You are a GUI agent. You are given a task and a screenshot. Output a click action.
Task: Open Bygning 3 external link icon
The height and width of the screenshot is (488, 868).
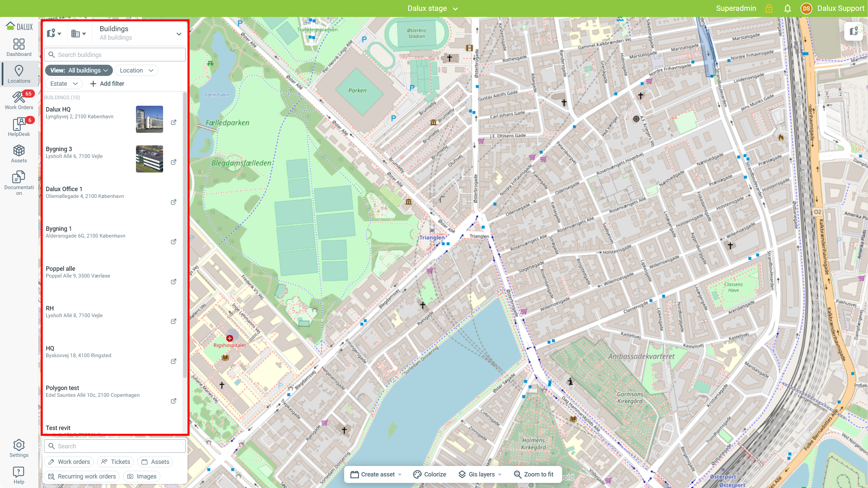pyautogui.click(x=173, y=162)
